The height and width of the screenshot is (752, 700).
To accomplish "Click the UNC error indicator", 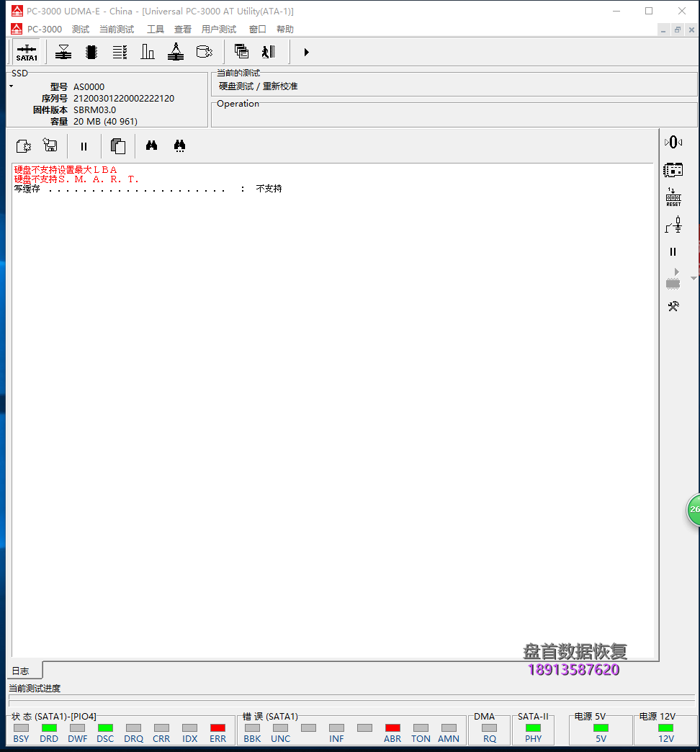I will click(280, 728).
